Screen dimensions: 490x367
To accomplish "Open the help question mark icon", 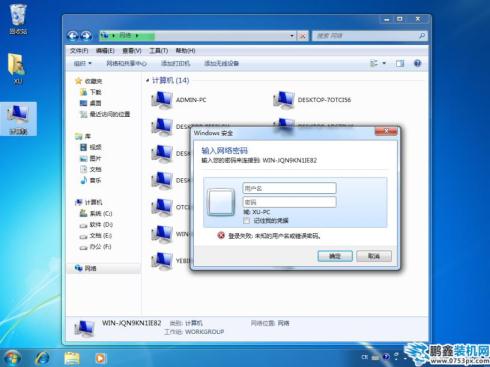I will 417,63.
